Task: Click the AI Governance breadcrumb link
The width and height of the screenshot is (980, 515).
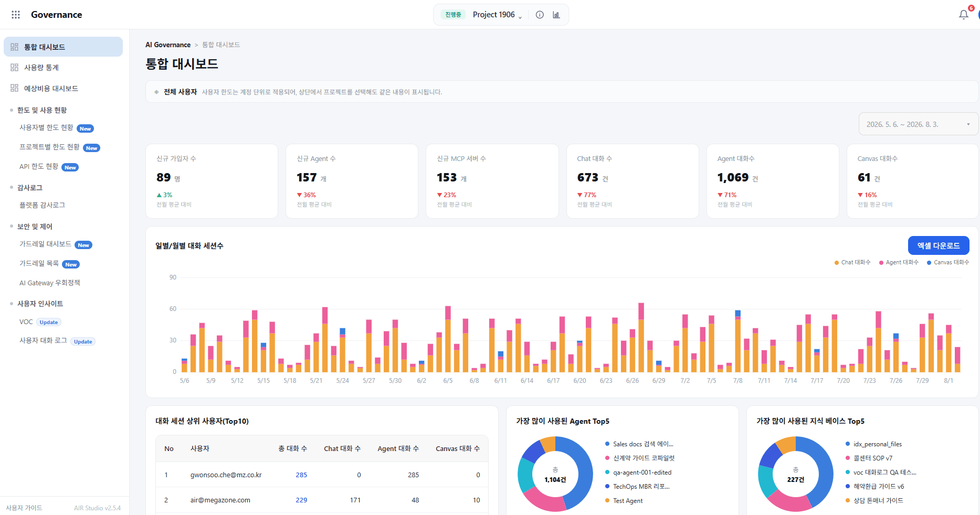Action: pos(168,45)
